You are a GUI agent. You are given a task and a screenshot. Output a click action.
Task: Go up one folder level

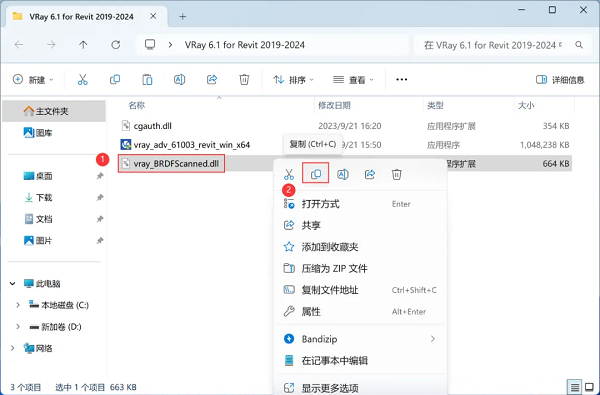click(x=83, y=45)
